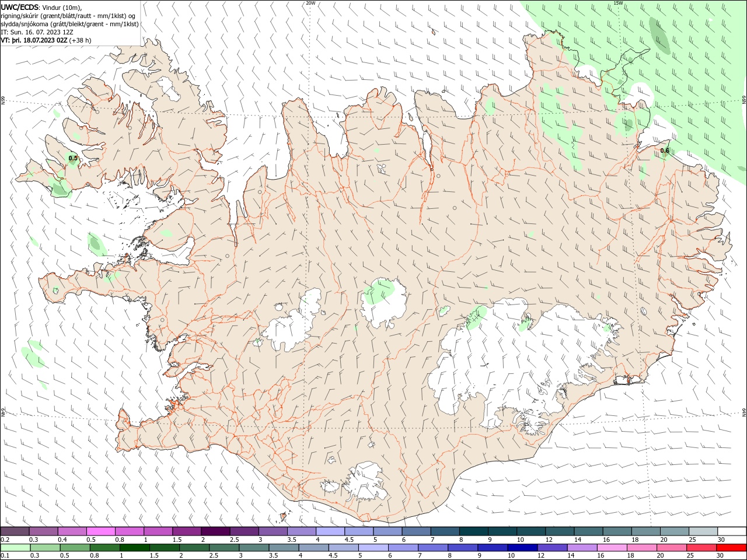This screenshot has width=747, height=560.
Task: Click the 0.6 precipitation value on the map
Action: click(x=665, y=150)
